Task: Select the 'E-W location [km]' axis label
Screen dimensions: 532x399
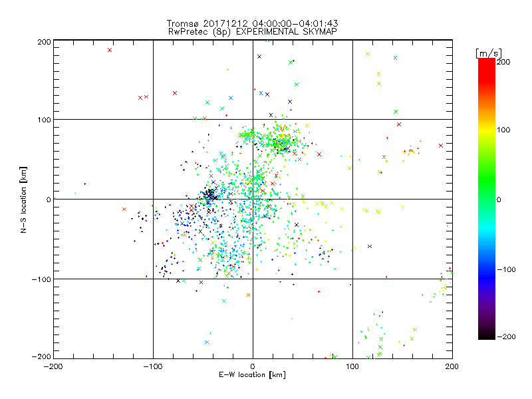Action: 252,375
